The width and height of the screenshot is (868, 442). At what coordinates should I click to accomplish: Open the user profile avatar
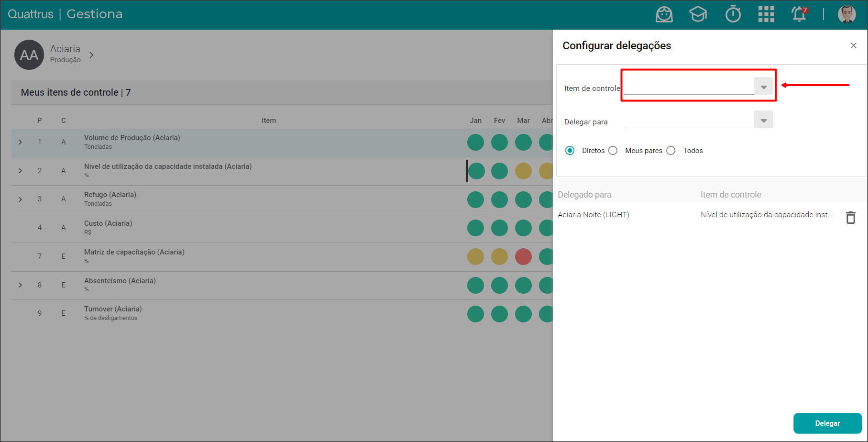click(x=846, y=14)
